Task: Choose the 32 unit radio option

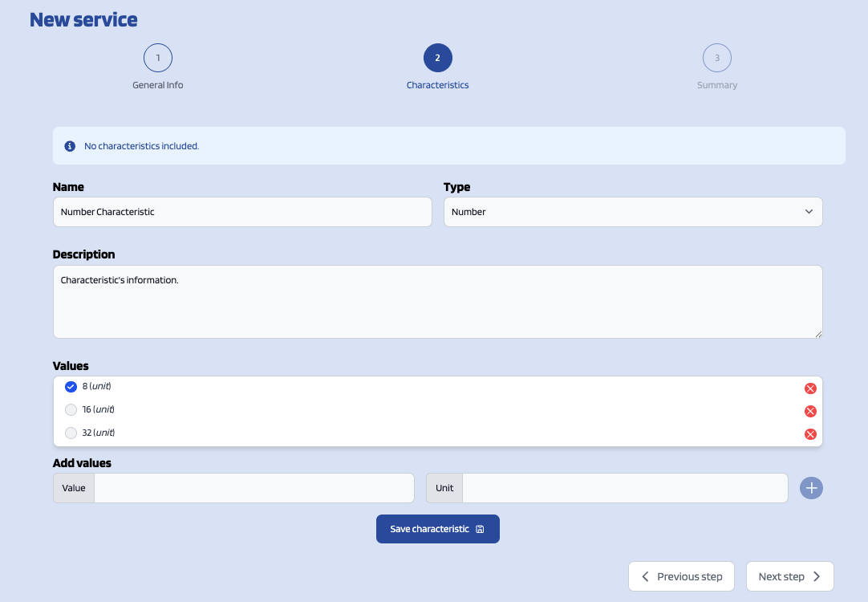Action: 71,433
